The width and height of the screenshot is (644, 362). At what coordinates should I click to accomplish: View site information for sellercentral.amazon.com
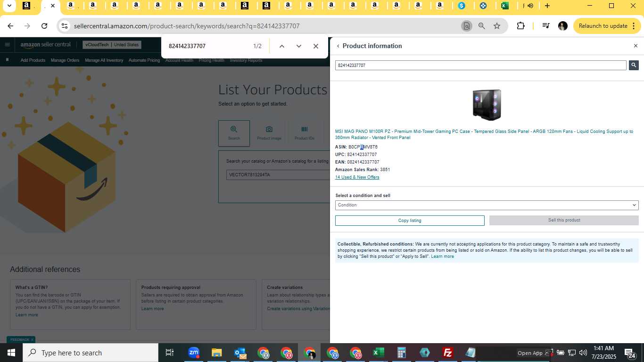[65, 26]
